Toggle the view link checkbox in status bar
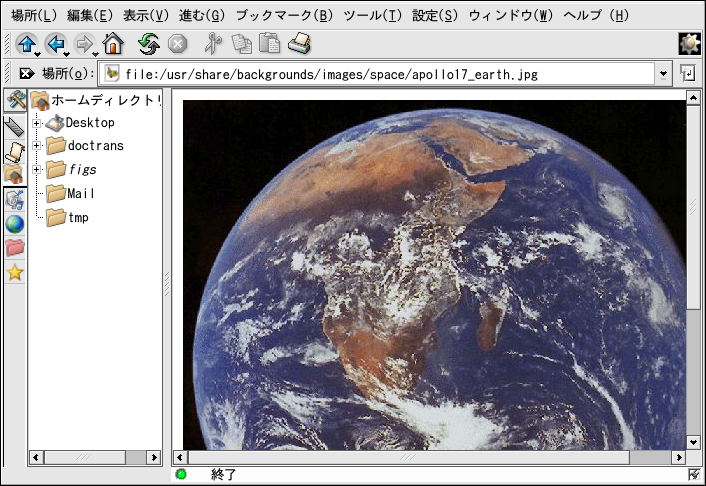706x486 pixels. (x=695, y=475)
